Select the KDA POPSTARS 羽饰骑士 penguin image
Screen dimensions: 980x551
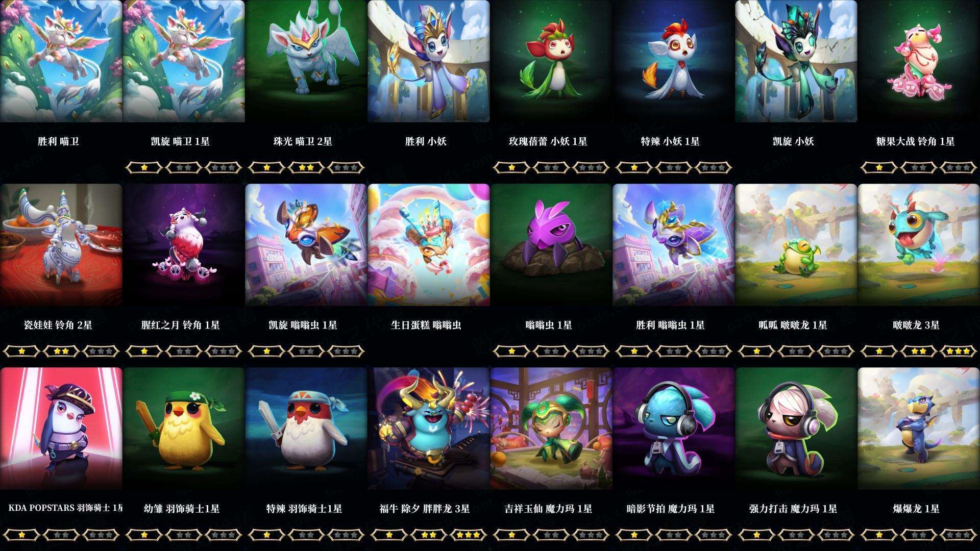click(x=61, y=429)
